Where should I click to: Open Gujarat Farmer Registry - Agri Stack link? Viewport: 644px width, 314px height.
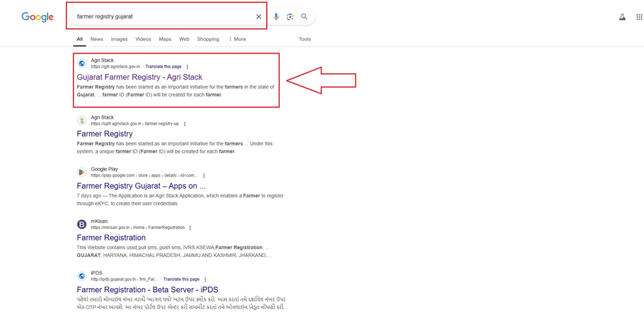click(x=140, y=77)
